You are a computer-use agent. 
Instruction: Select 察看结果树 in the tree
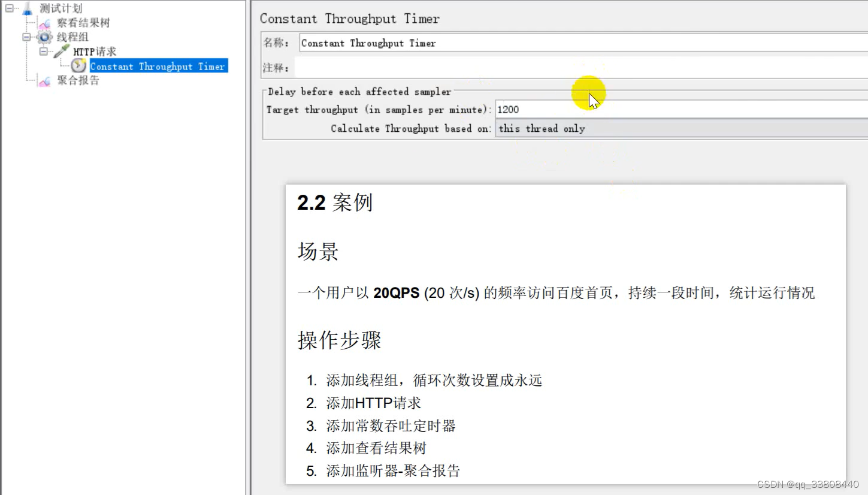(83, 23)
